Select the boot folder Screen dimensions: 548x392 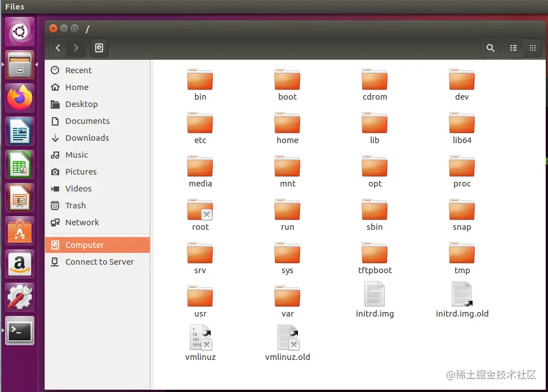pyautogui.click(x=287, y=85)
